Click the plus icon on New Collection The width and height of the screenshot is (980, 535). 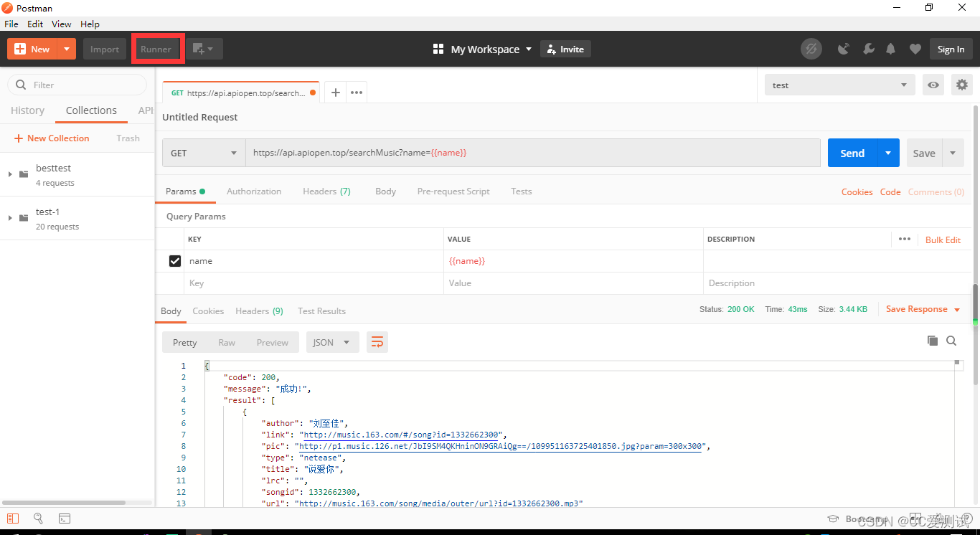pyautogui.click(x=19, y=138)
